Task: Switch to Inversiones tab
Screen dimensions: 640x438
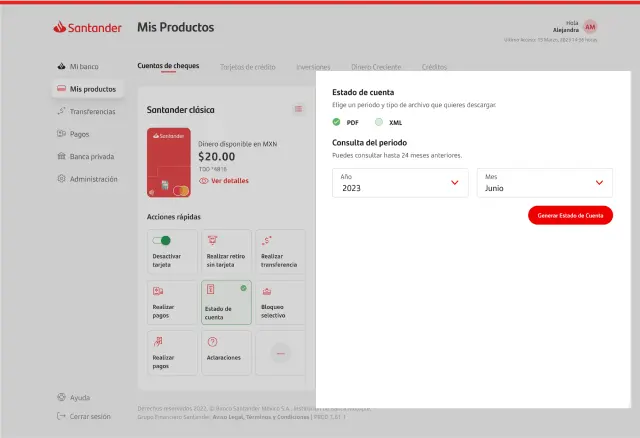Action: click(313, 67)
